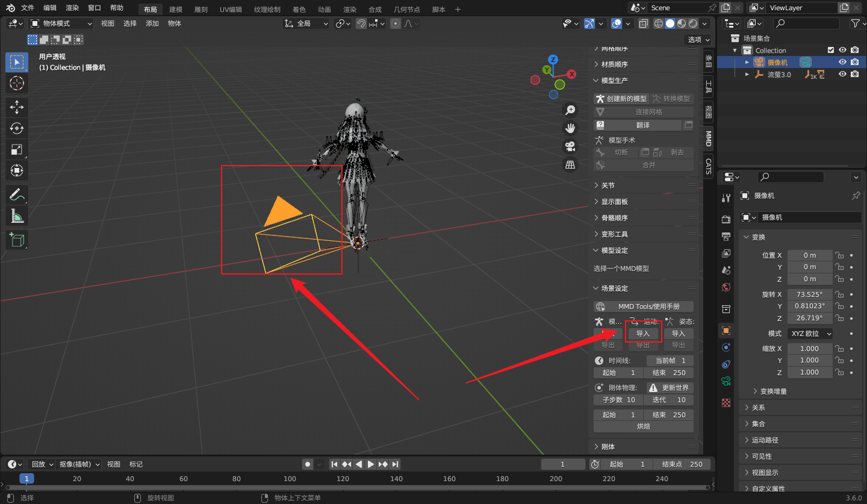Click the 缩放 X 1.000 field
The height and width of the screenshot is (504, 867).
pyautogui.click(x=810, y=349)
